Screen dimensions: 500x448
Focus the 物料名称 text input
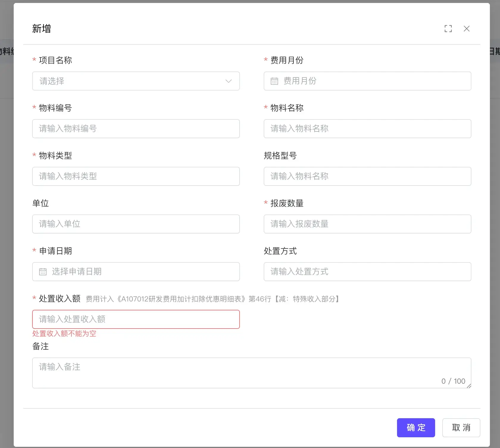coord(367,129)
